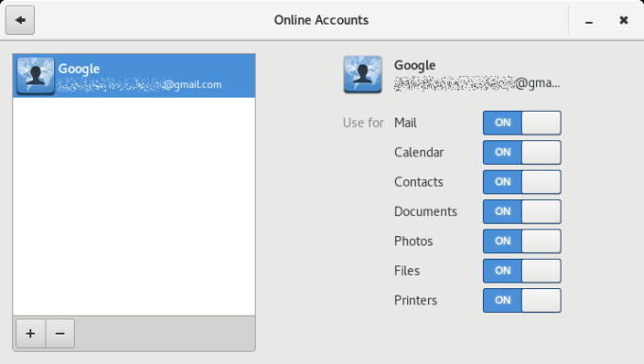The width and height of the screenshot is (644, 364).
Task: Disable the Contacts switch
Action: (x=522, y=182)
